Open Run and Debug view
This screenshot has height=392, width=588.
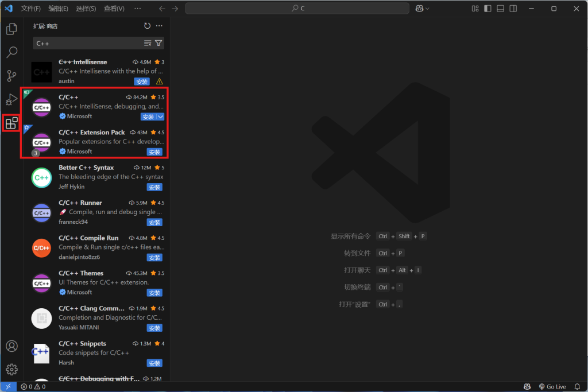point(11,100)
